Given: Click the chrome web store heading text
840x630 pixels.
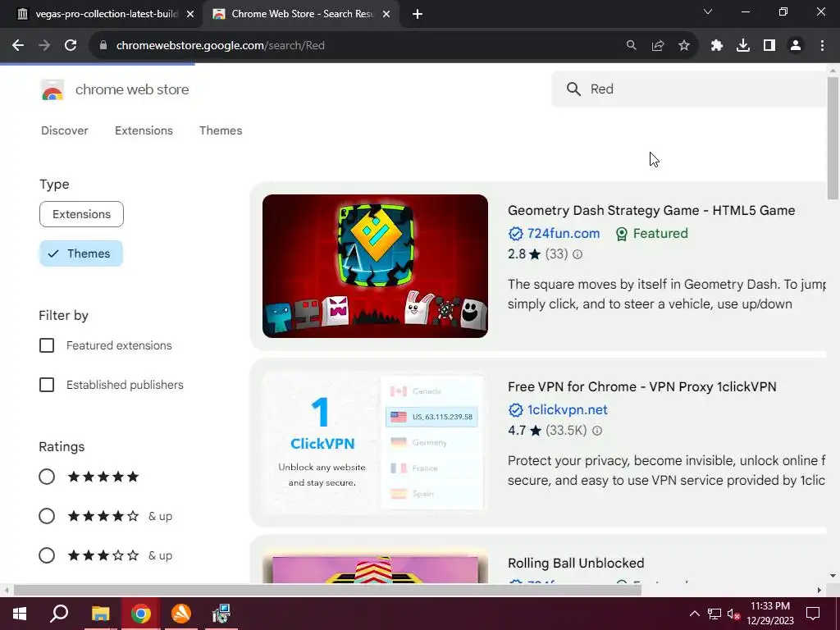Looking at the screenshot, I should (132, 89).
